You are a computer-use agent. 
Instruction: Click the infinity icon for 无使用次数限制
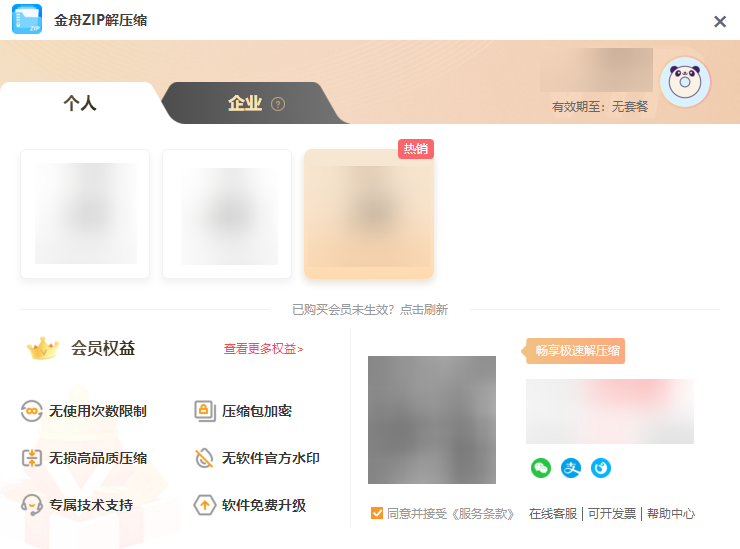tap(32, 411)
